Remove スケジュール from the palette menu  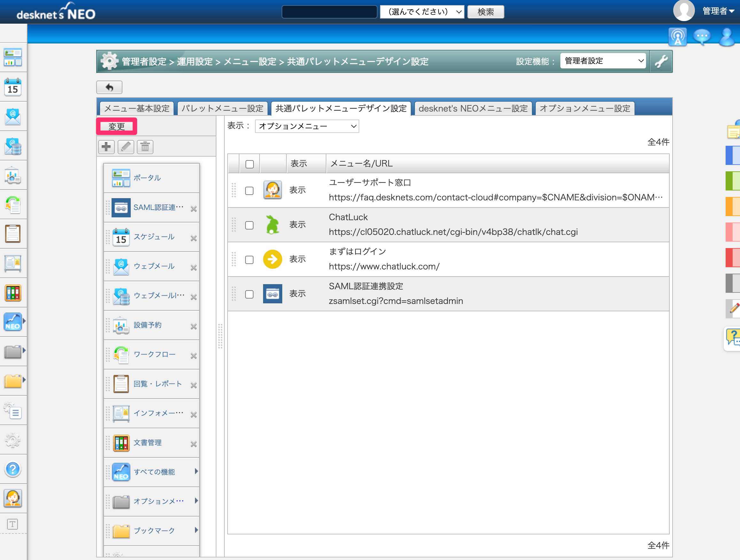(193, 238)
